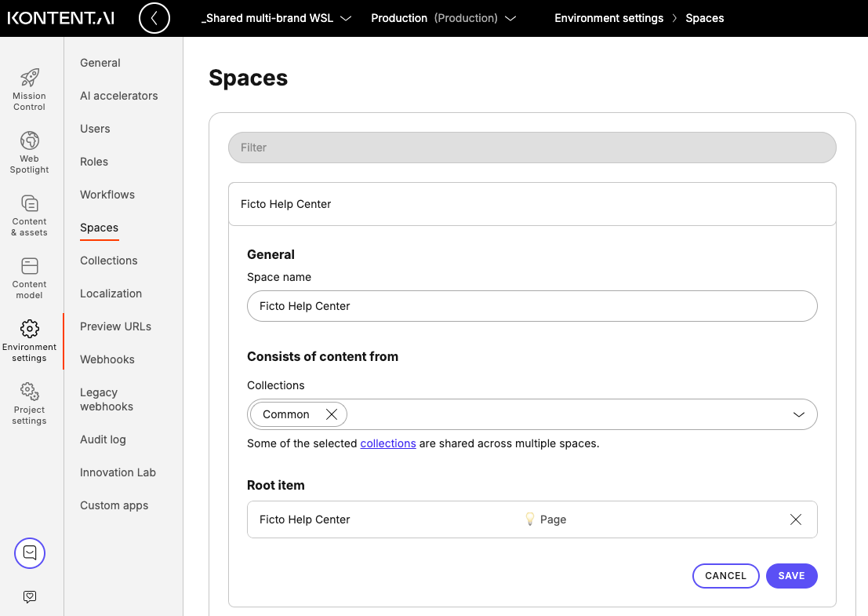Click the Space name input field

click(x=532, y=306)
